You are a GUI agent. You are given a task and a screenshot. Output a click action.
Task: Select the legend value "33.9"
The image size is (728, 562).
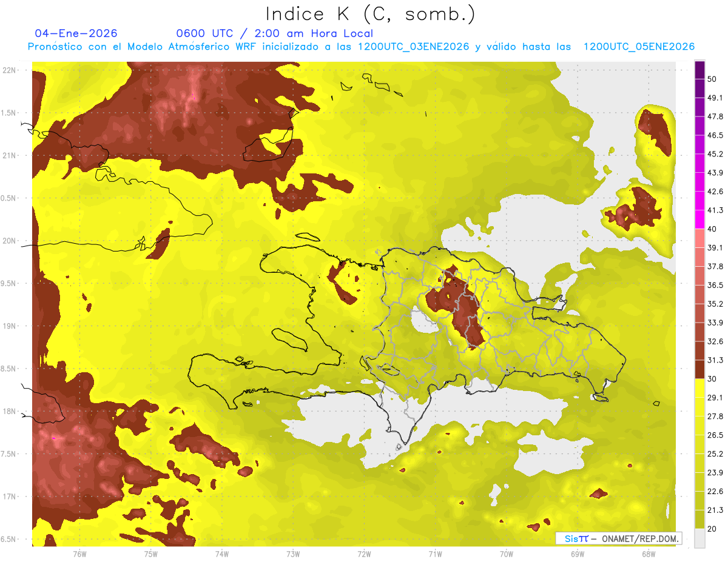pos(715,323)
